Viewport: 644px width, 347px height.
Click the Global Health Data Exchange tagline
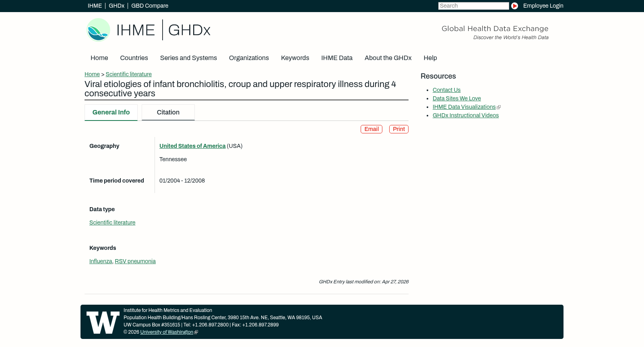coord(495,29)
